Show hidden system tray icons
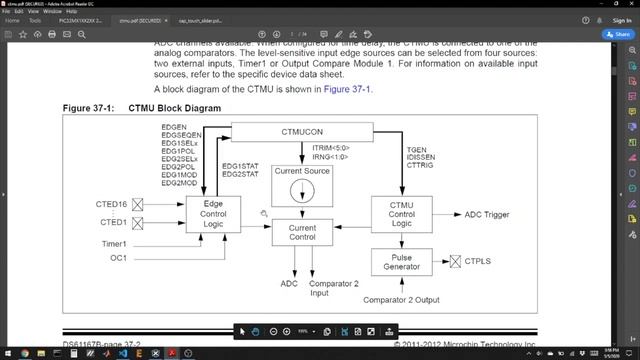Viewport: 640px width, 360px height. [529, 353]
